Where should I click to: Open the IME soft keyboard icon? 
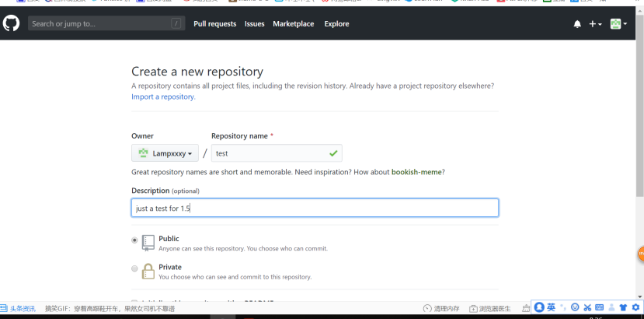pyautogui.click(x=600, y=308)
